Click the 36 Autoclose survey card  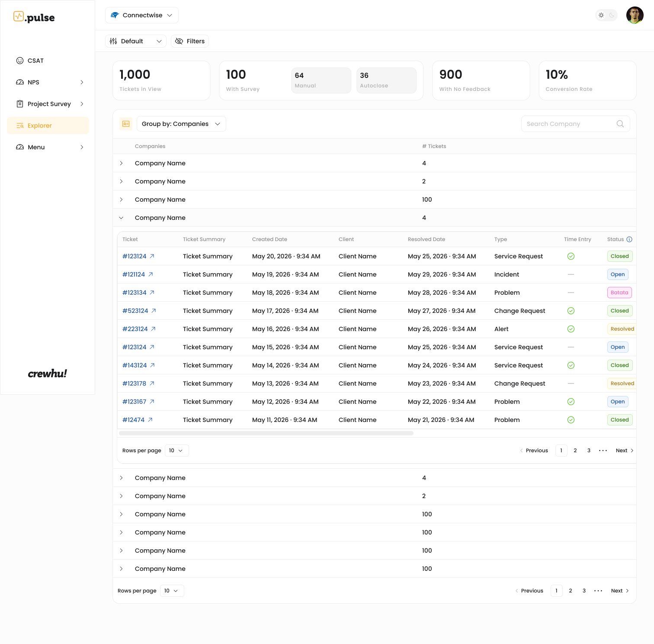[386, 80]
